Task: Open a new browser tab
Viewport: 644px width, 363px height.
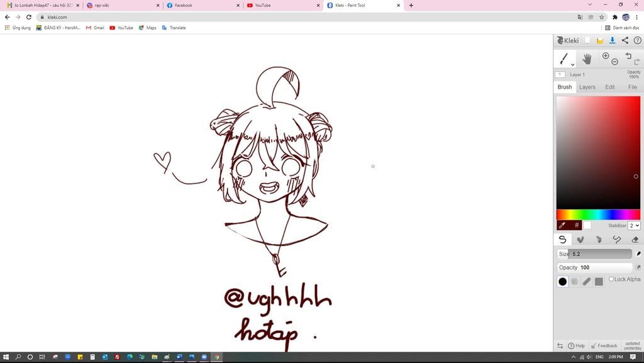Action: pyautogui.click(x=411, y=5)
